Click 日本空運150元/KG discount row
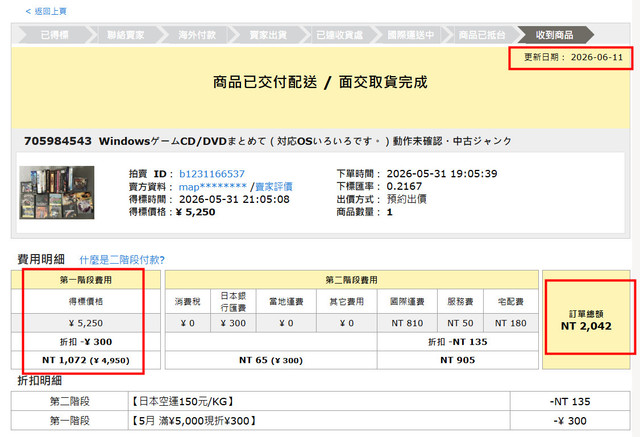The width and height of the screenshot is (640, 437). pyautogui.click(x=320, y=402)
